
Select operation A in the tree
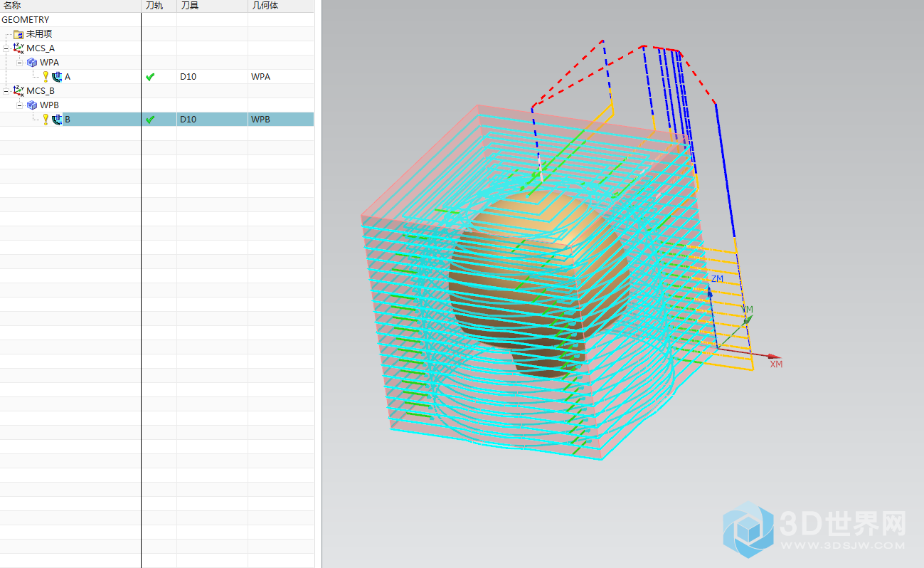[x=68, y=77]
